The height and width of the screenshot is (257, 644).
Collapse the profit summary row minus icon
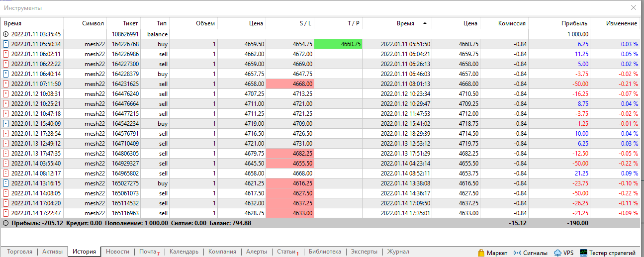[x=6, y=223]
